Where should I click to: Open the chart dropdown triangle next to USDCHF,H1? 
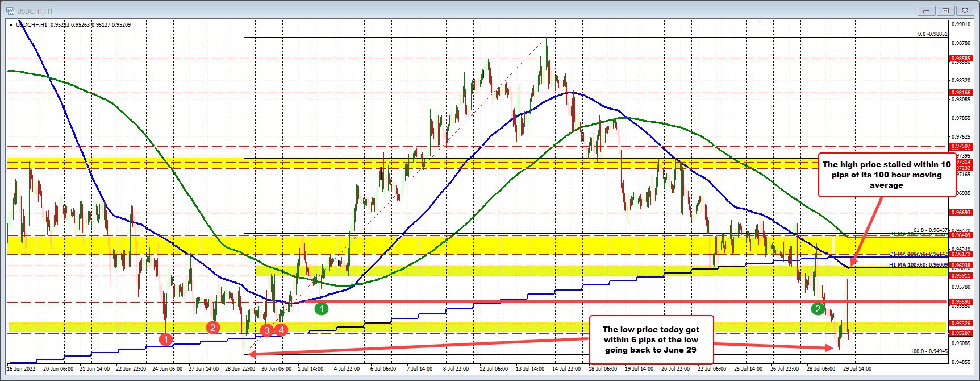click(x=11, y=25)
